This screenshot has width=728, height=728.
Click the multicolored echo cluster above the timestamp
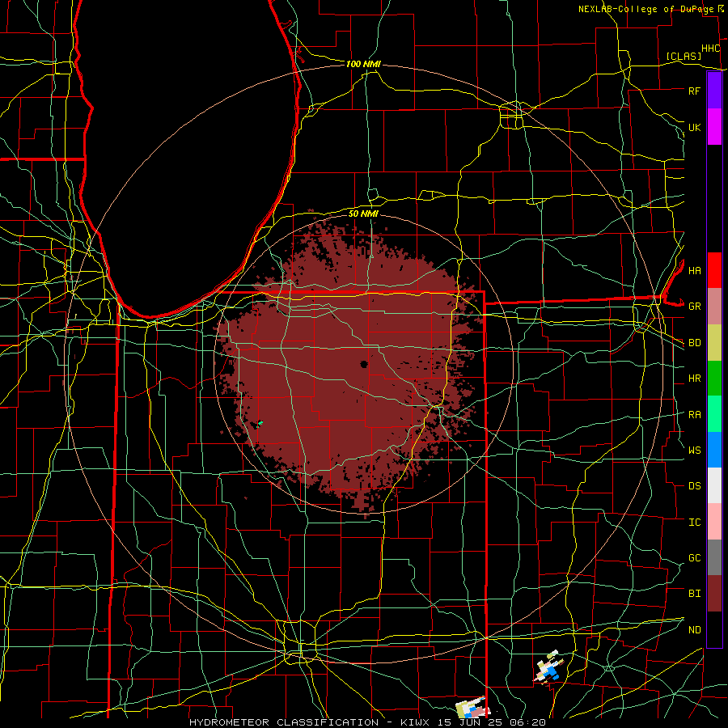[x=473, y=709]
